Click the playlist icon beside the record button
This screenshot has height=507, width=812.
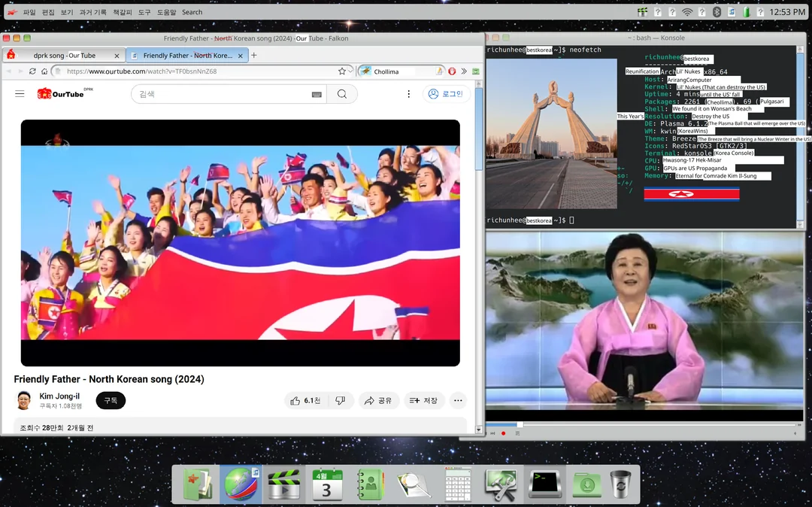click(x=517, y=433)
